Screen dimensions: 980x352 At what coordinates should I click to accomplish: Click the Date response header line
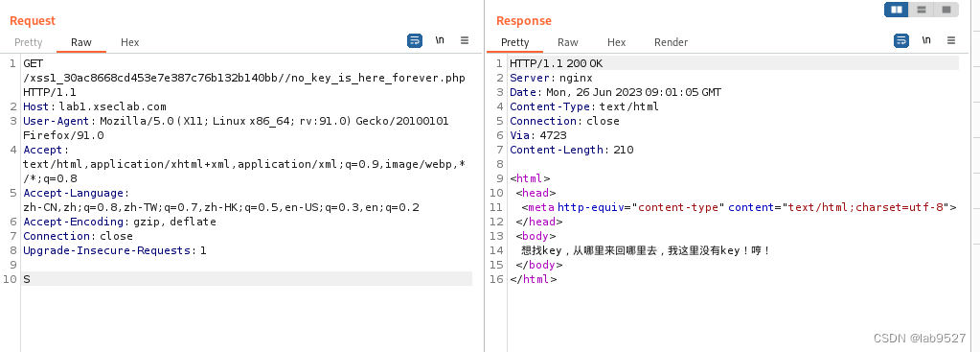pyautogui.click(x=615, y=92)
